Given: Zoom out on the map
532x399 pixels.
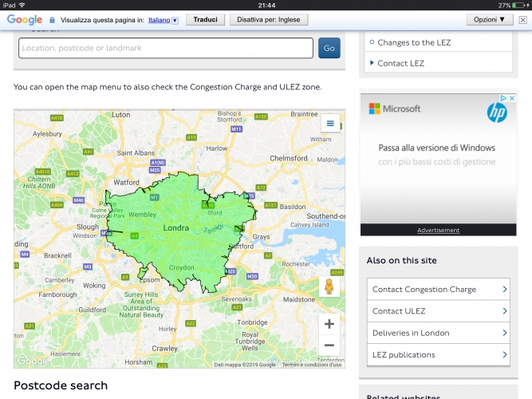Looking at the screenshot, I should click(329, 346).
